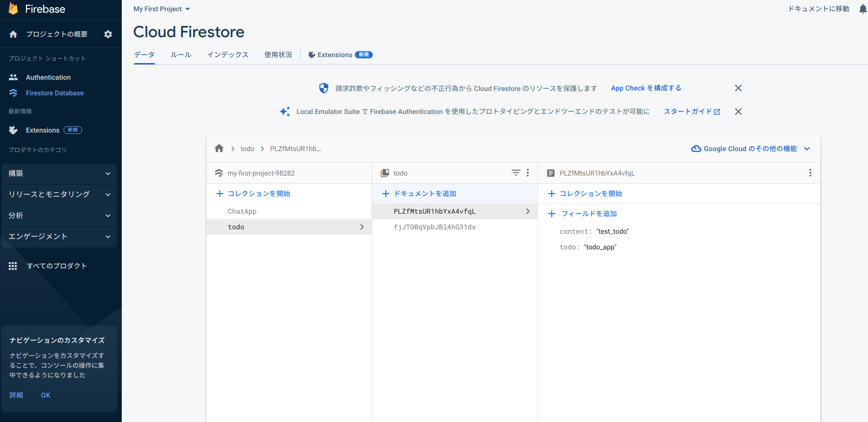
Task: Click the Authentication people icon
Action: tap(13, 77)
